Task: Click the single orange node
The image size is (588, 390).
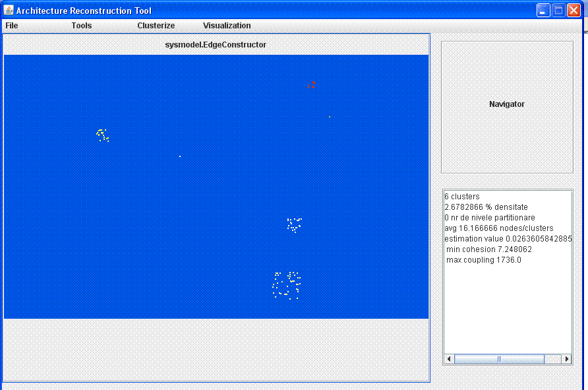Action: [x=330, y=117]
